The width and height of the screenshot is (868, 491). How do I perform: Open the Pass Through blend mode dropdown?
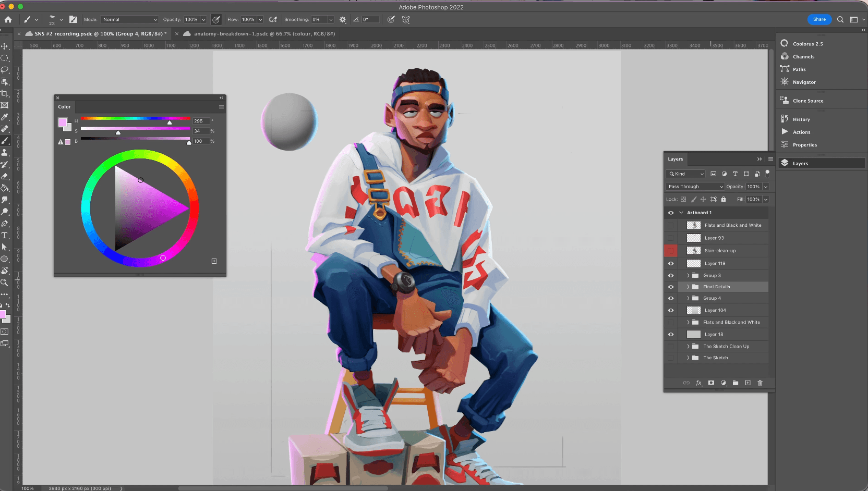coord(695,187)
